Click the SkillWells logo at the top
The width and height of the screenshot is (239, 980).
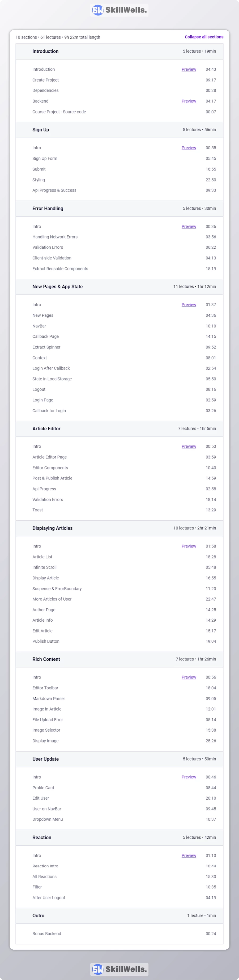119,10
